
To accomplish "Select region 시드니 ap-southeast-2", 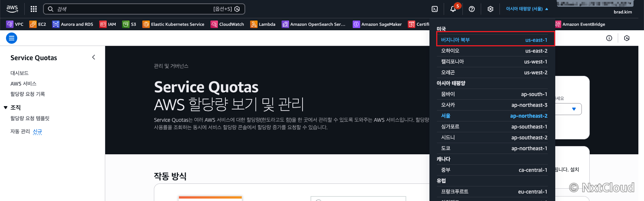I will click(x=494, y=137).
